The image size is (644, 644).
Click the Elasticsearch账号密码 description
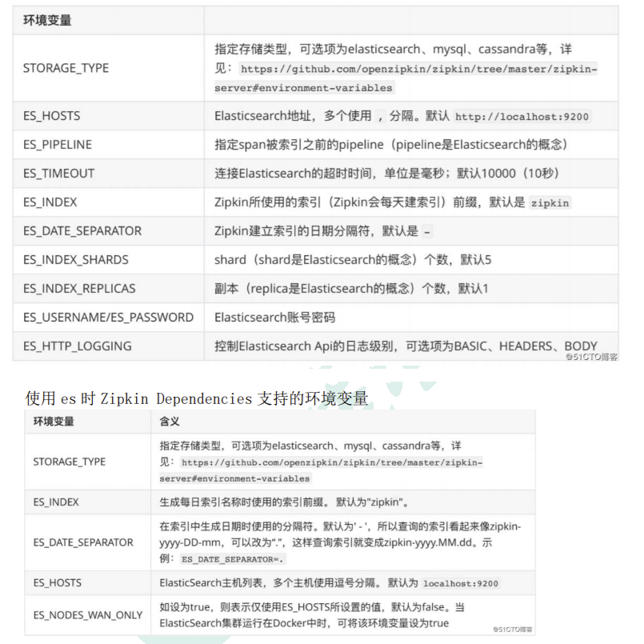point(274,317)
